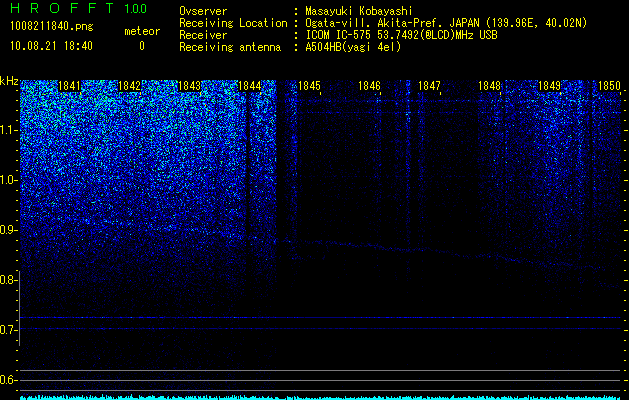Viewport: 629px width, 400px height.
Task: Click the 1846 time marker
Action: click(x=369, y=86)
